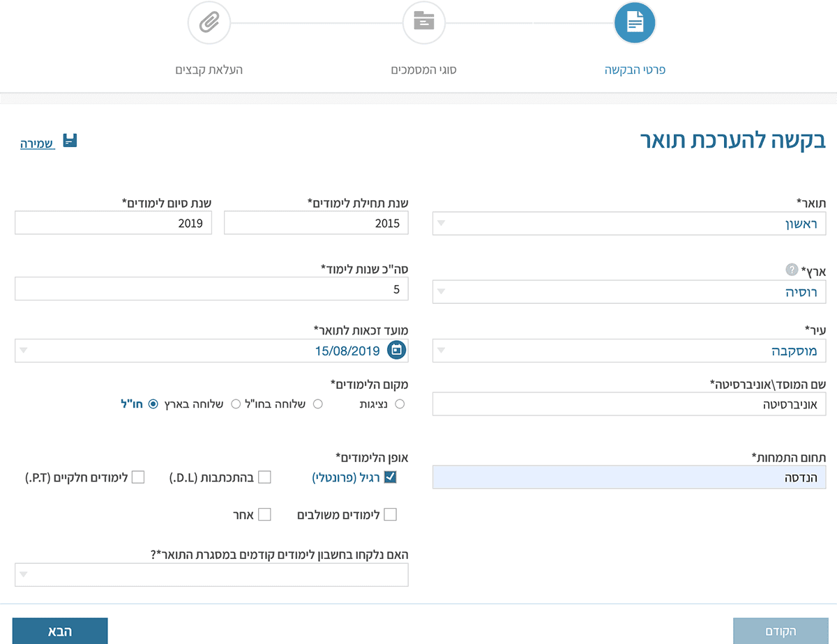Click the paperclip icon for העלאת קבצים step
The image size is (837, 644).
(209, 23)
